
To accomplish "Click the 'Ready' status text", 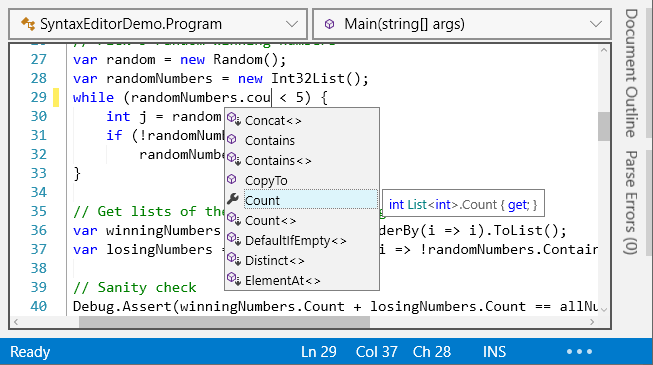I will (30, 352).
